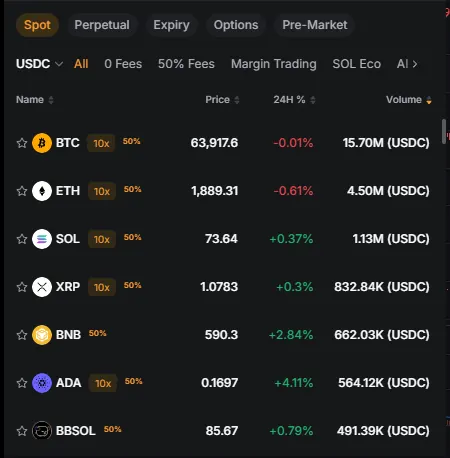Switch to the Perpetual tab
Image resolution: width=450 pixels, height=458 pixels.
point(102,25)
